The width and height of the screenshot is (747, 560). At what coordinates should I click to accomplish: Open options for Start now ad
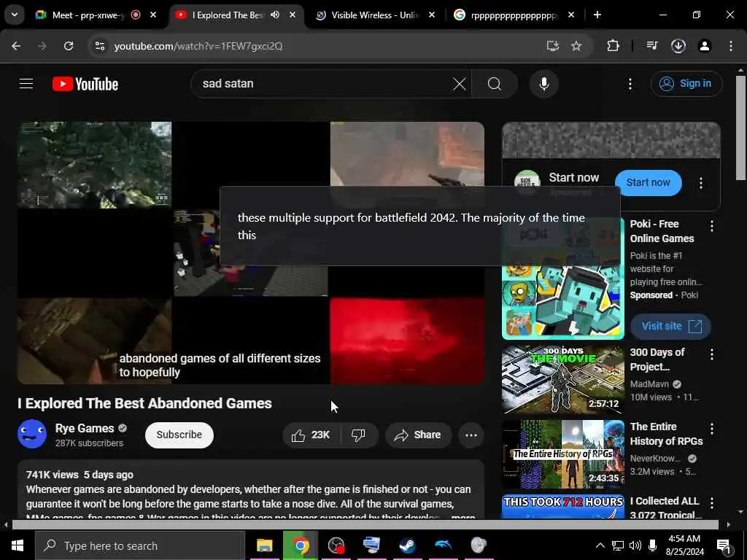coord(701,183)
